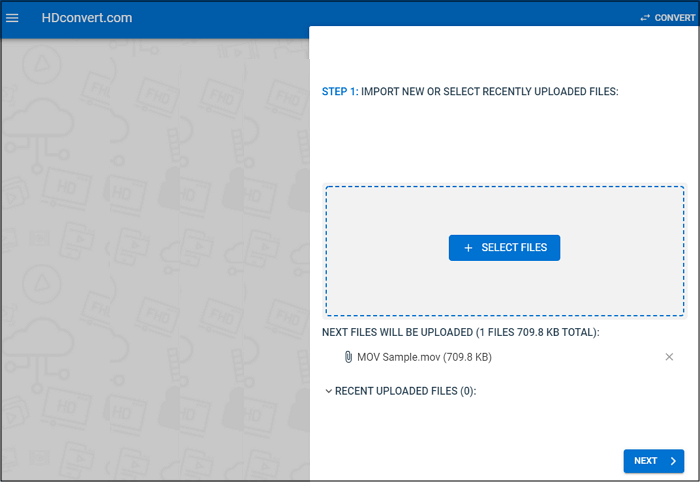This screenshot has height=482, width=700.
Task: Click the plus icon on SELECT FILES
Action: pyautogui.click(x=468, y=248)
